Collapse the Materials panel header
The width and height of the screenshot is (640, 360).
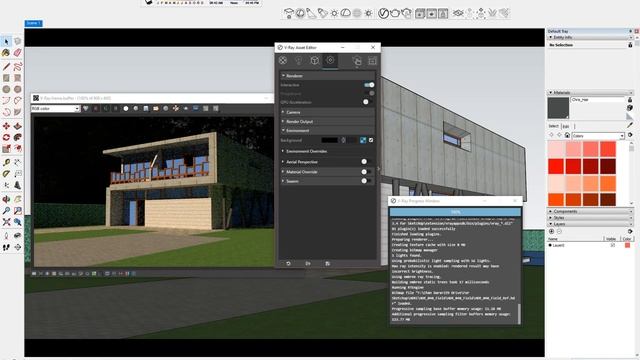pos(590,93)
